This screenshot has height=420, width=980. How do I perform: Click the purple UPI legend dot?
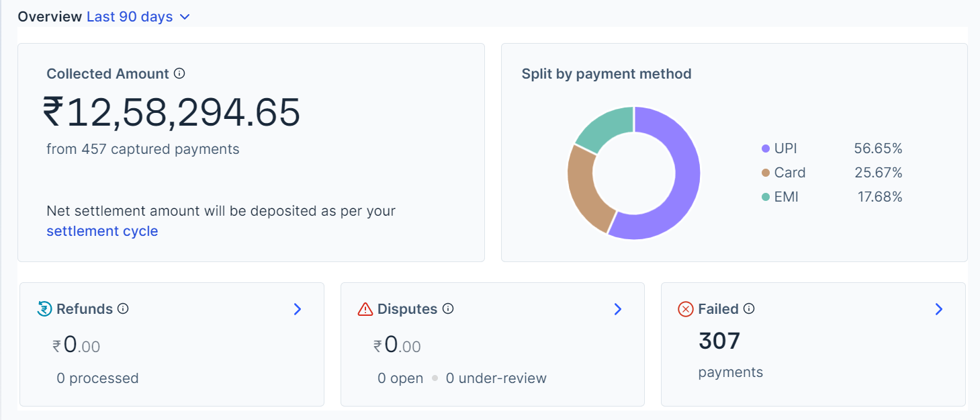[766, 149]
